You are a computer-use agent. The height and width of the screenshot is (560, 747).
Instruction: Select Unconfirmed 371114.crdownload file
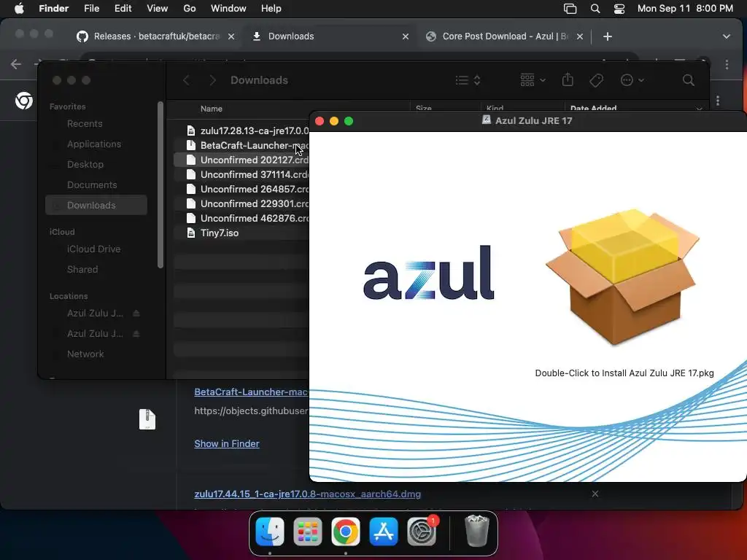click(x=241, y=175)
